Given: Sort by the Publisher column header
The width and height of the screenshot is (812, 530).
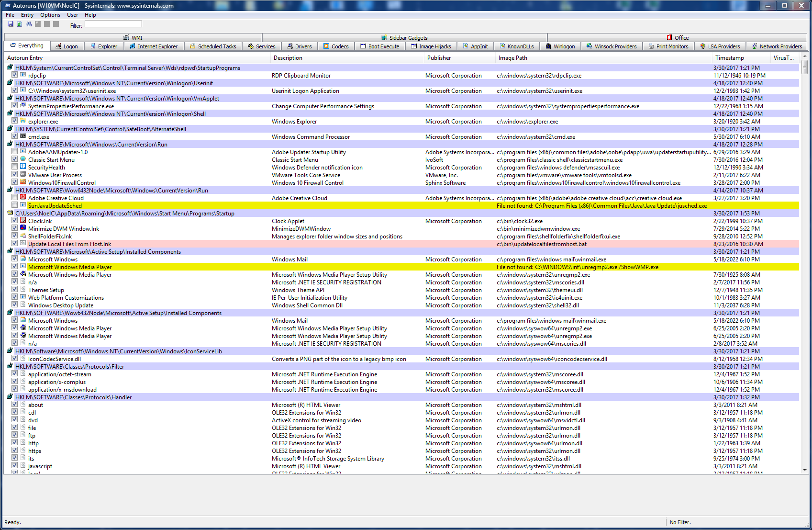Looking at the screenshot, I should click(439, 58).
